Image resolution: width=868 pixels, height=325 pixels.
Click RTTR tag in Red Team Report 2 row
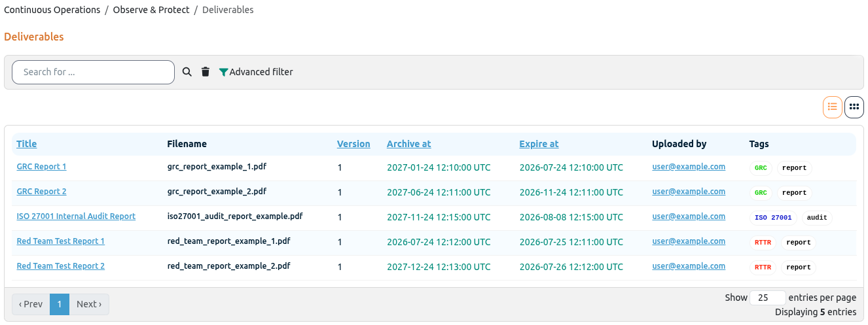[763, 267]
